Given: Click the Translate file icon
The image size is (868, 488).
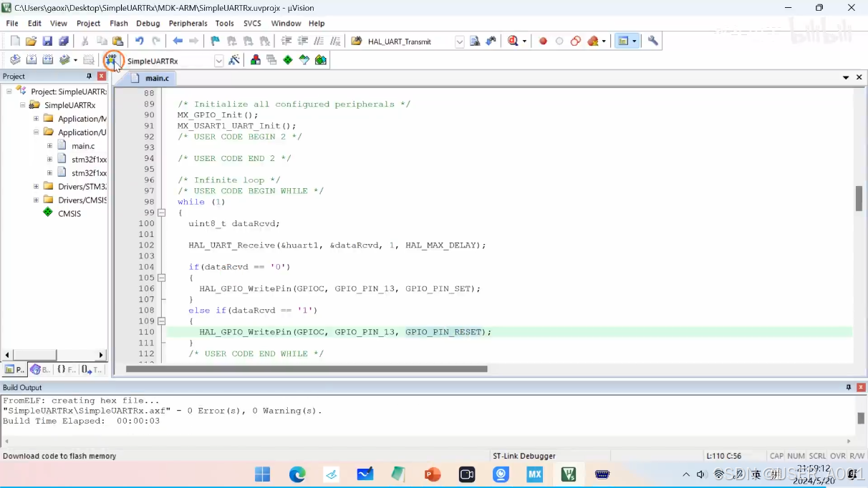Looking at the screenshot, I should [15, 60].
